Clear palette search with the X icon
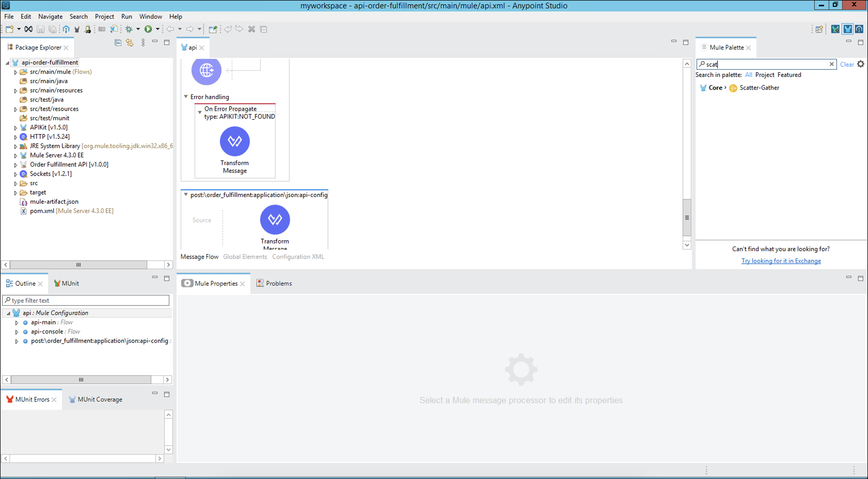868x479 pixels. (x=831, y=64)
